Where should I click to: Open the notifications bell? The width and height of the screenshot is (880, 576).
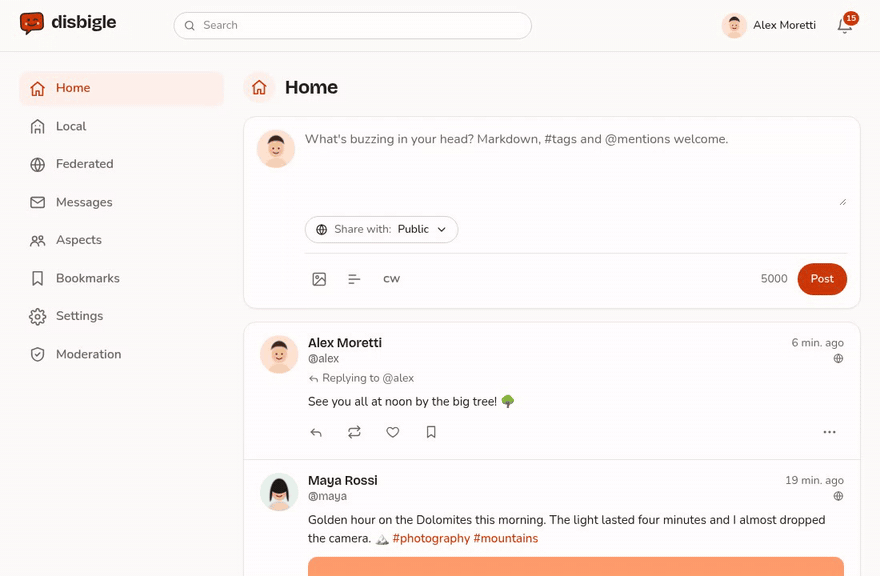tap(845, 26)
